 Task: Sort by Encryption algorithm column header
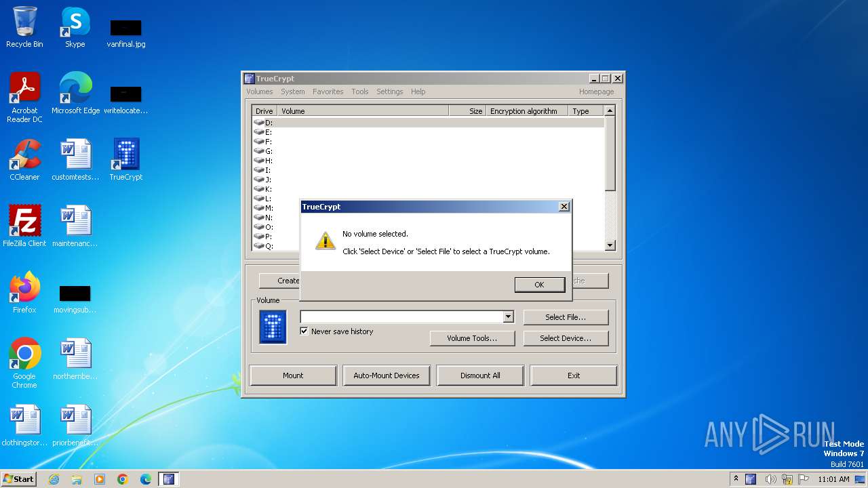point(527,111)
